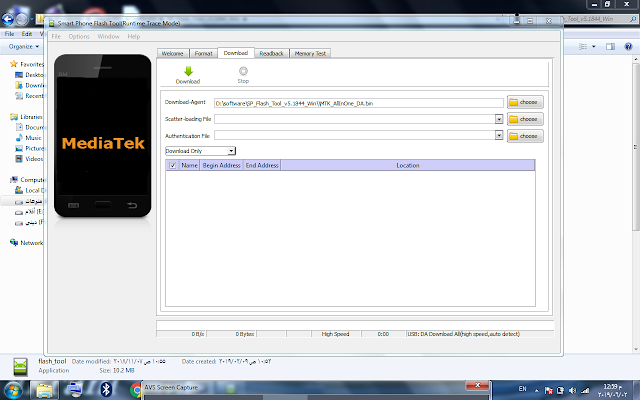Select the Download tab

[236, 53]
